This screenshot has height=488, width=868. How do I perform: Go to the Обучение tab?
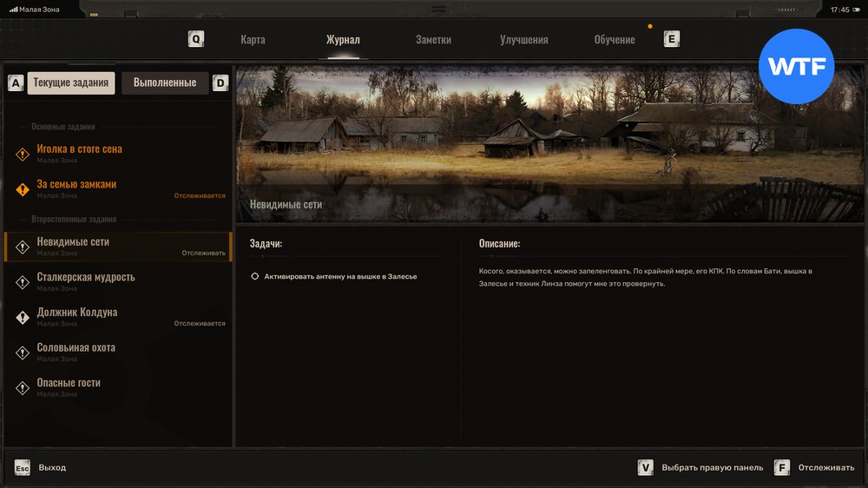tap(614, 40)
